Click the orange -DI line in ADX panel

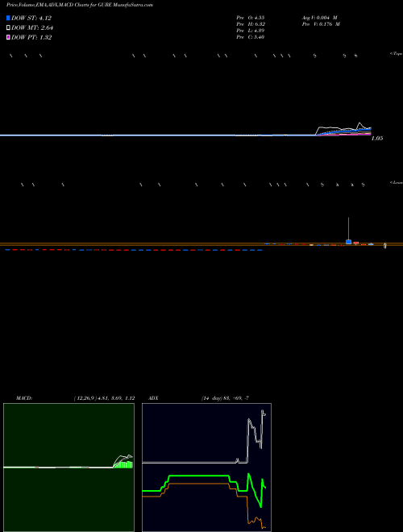[x=198, y=484]
